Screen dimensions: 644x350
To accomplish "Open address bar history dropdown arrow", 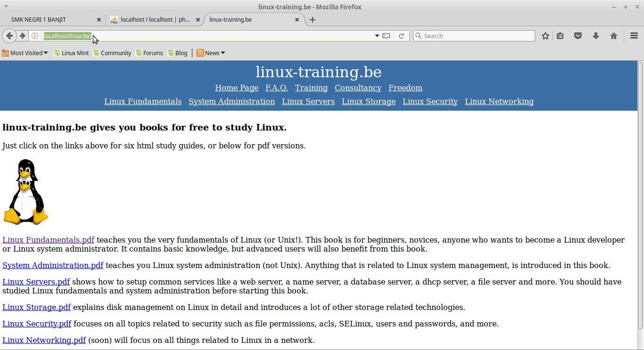I will [377, 36].
